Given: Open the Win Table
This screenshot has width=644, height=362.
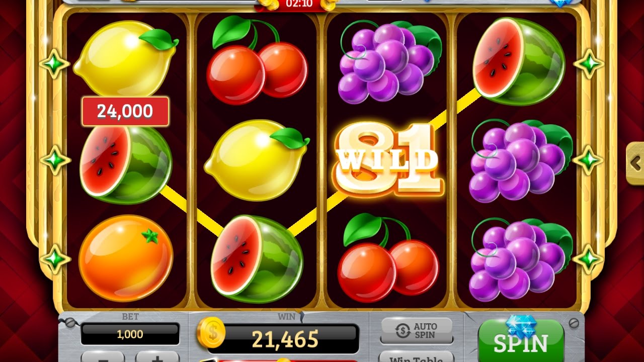Looking at the screenshot, I should pyautogui.click(x=417, y=357).
